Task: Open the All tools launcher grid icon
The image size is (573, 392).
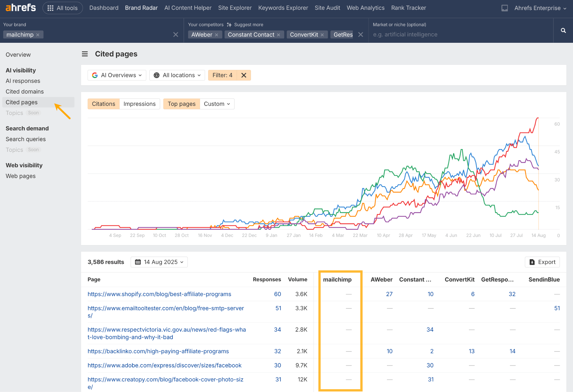Action: (x=50, y=8)
